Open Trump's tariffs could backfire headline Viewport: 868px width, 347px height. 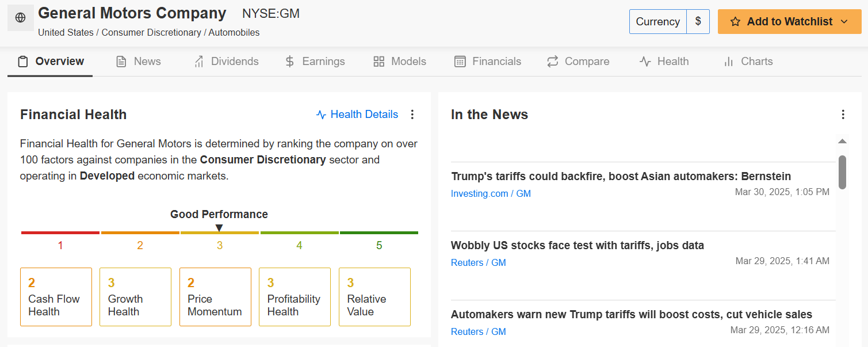coord(621,176)
